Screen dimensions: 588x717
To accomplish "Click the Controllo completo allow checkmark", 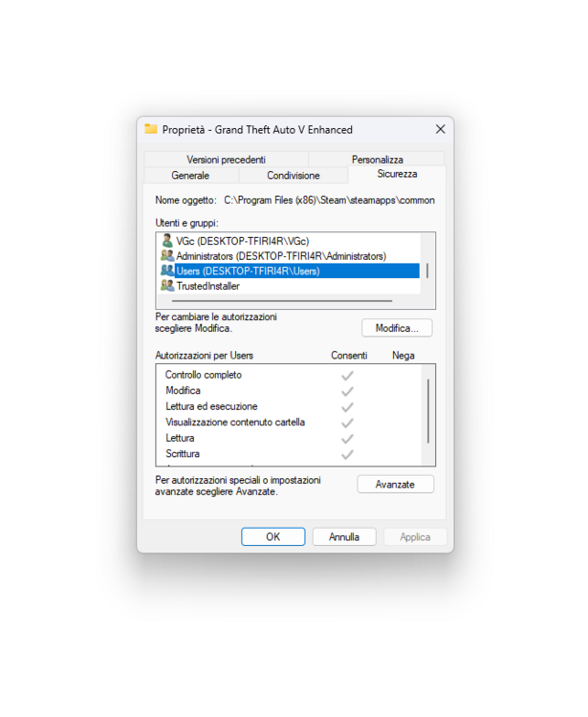I will coord(347,376).
